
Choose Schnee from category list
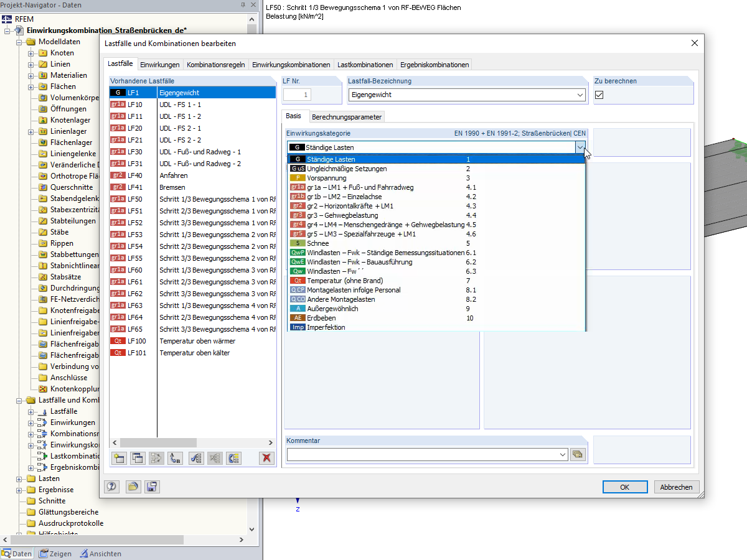point(436,243)
